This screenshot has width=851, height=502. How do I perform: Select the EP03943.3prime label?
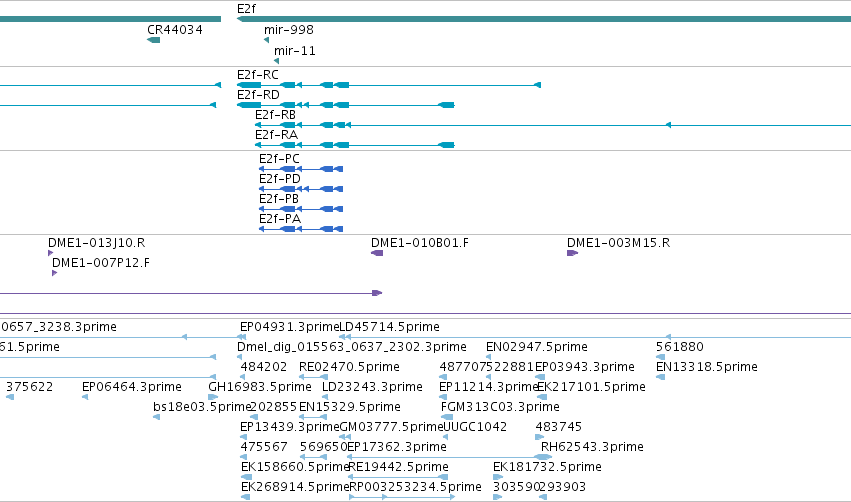(585, 367)
